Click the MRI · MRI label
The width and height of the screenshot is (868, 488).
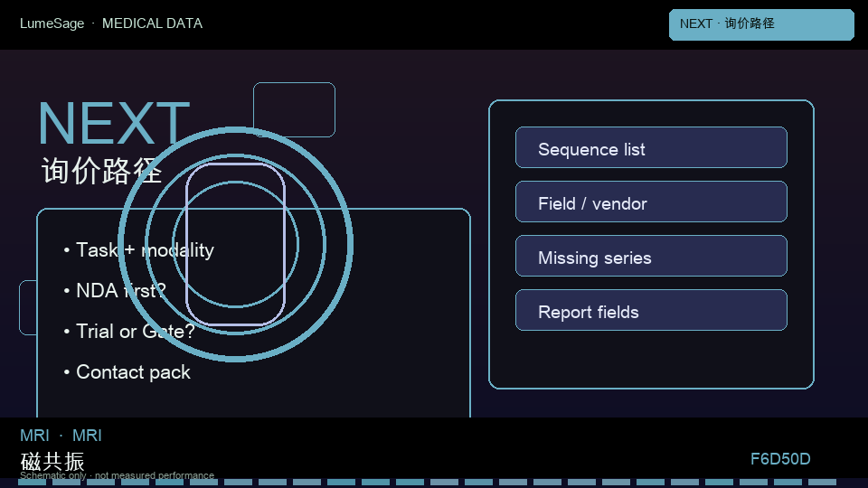click(x=61, y=436)
